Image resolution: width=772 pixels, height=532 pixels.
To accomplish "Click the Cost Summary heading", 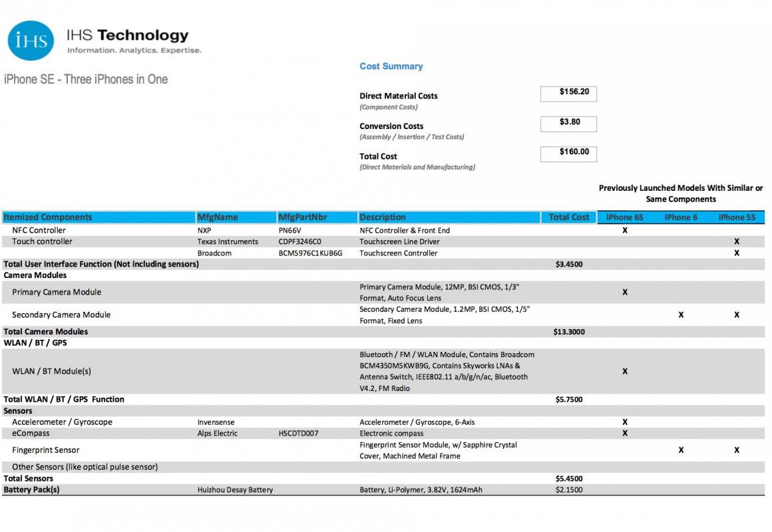I will tap(391, 66).
